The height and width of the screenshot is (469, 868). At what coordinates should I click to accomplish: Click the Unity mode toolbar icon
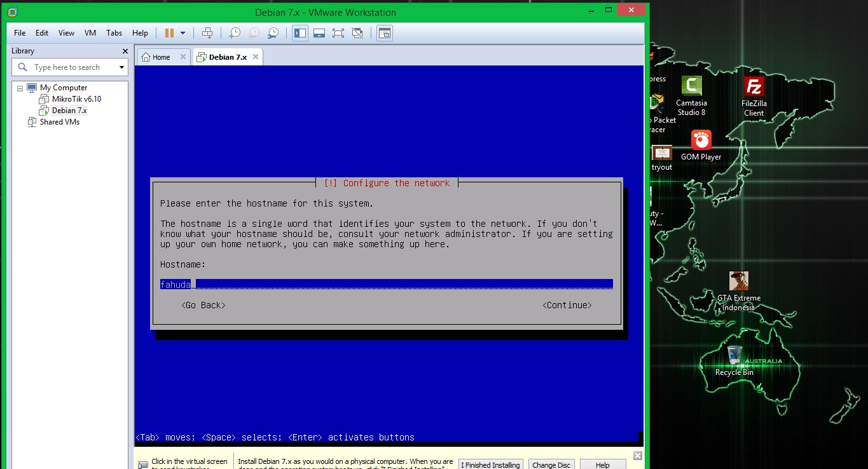tap(357, 33)
